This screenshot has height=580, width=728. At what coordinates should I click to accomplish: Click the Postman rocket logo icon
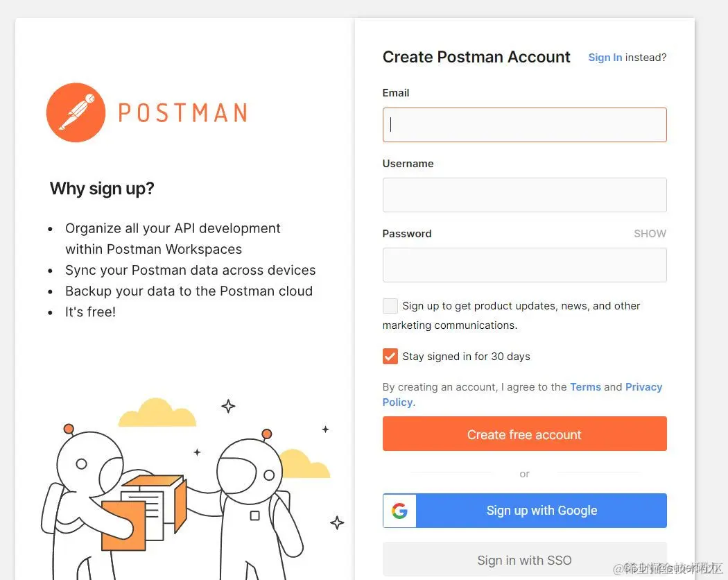click(x=76, y=112)
